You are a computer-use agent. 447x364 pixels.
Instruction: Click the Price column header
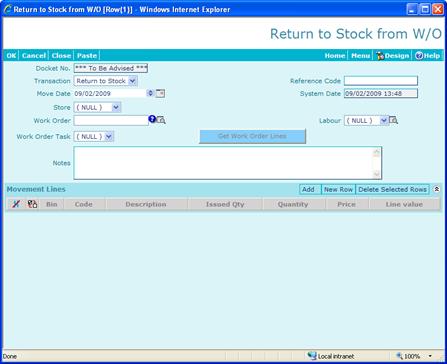point(347,204)
